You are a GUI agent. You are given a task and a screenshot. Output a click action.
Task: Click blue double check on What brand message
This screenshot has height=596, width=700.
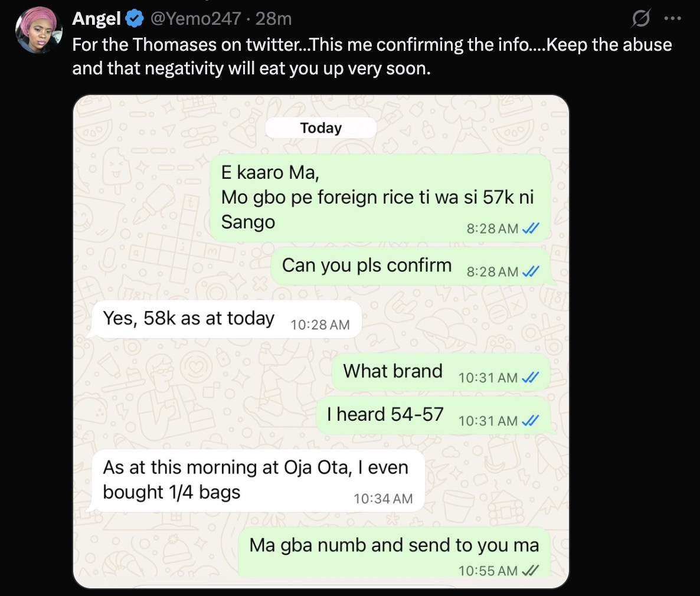(531, 378)
